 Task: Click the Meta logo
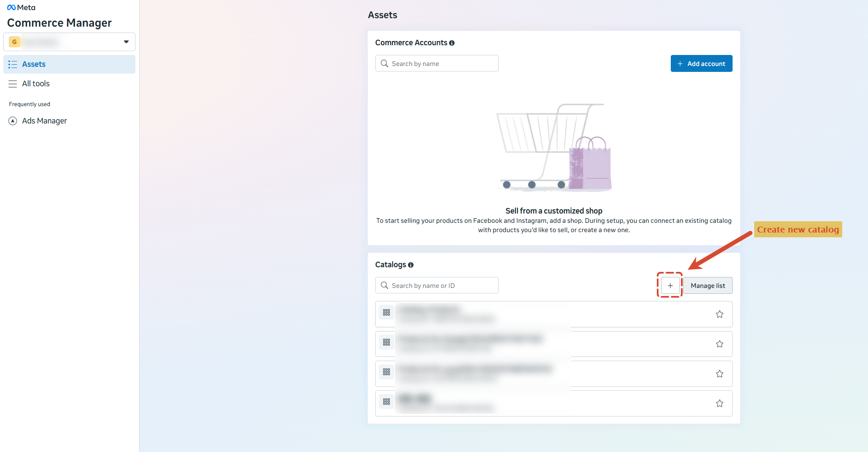pos(21,8)
